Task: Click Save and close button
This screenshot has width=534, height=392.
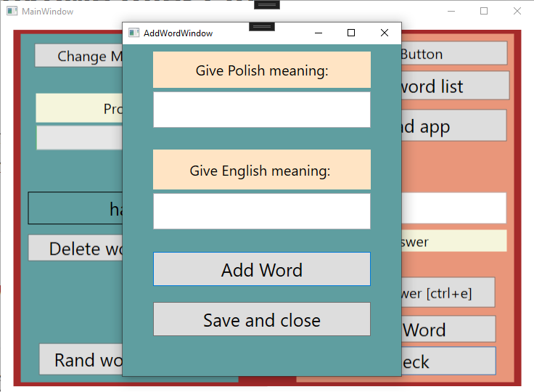Action: tap(261, 319)
